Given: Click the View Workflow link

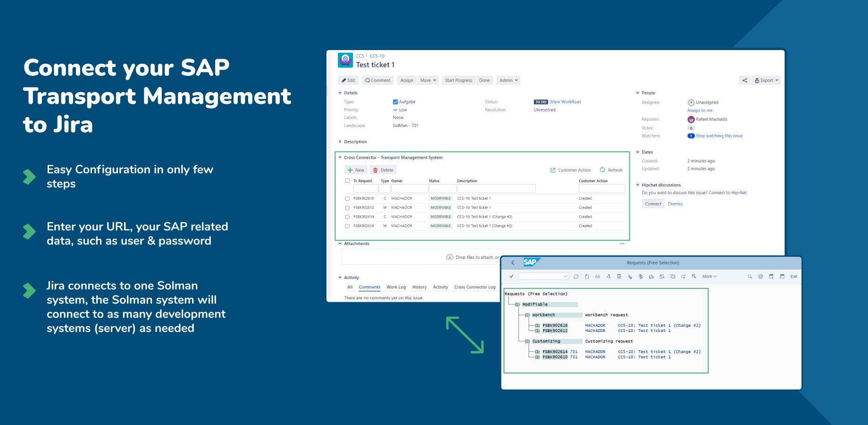Looking at the screenshot, I should [x=565, y=102].
